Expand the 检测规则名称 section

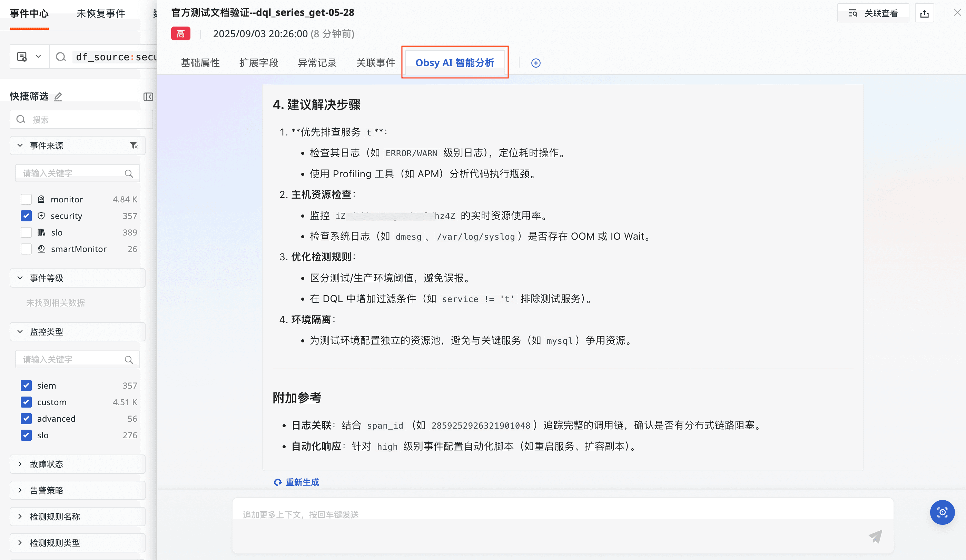coord(77,517)
